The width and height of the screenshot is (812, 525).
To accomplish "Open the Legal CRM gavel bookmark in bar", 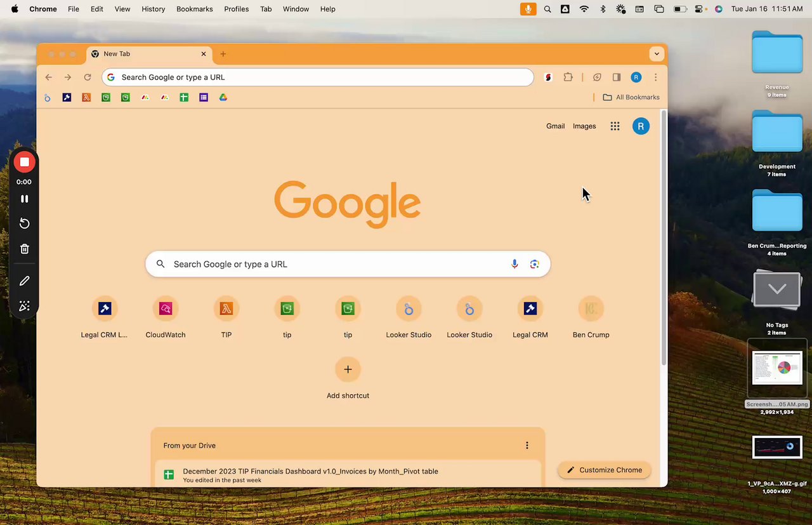I will [x=67, y=97].
